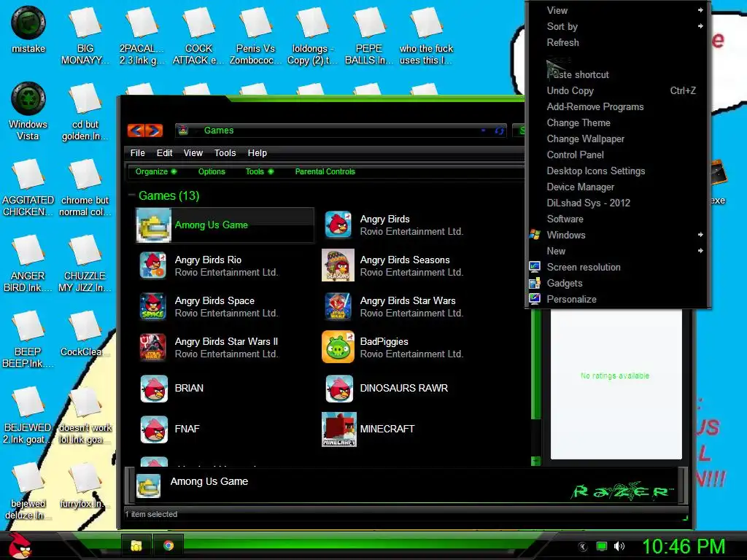Select the FNAF game icon
747x560 pixels.
click(154, 429)
